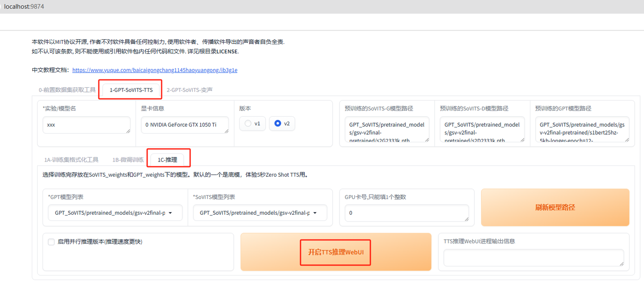The height and width of the screenshot is (297, 644).
Task: Select the 1A-训练集格式化工具 tab
Action: [x=71, y=159]
